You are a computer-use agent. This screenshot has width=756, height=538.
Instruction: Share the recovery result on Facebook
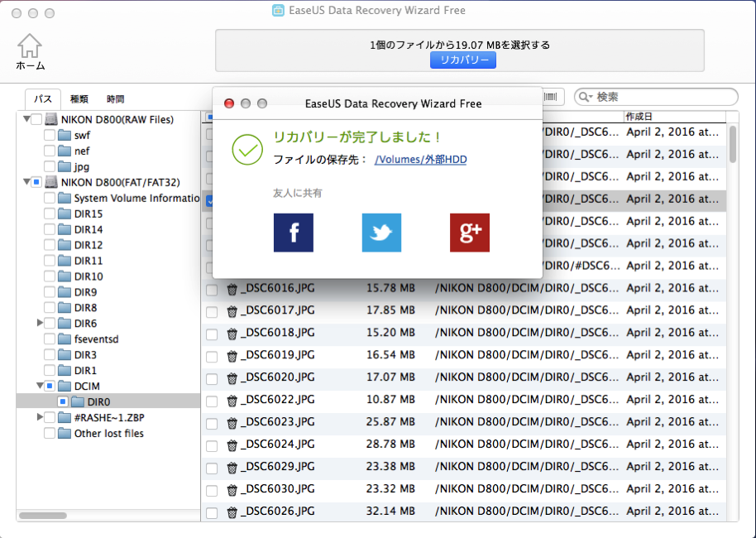tap(293, 233)
